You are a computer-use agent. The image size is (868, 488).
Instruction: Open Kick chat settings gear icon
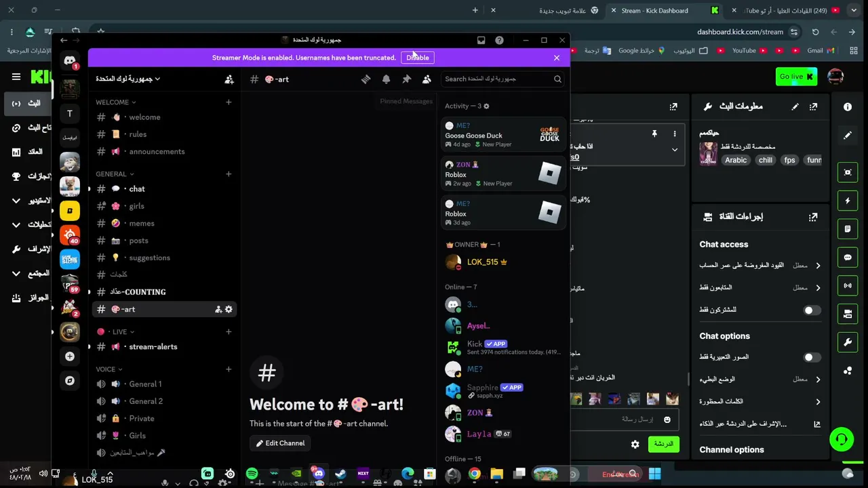[x=635, y=445]
